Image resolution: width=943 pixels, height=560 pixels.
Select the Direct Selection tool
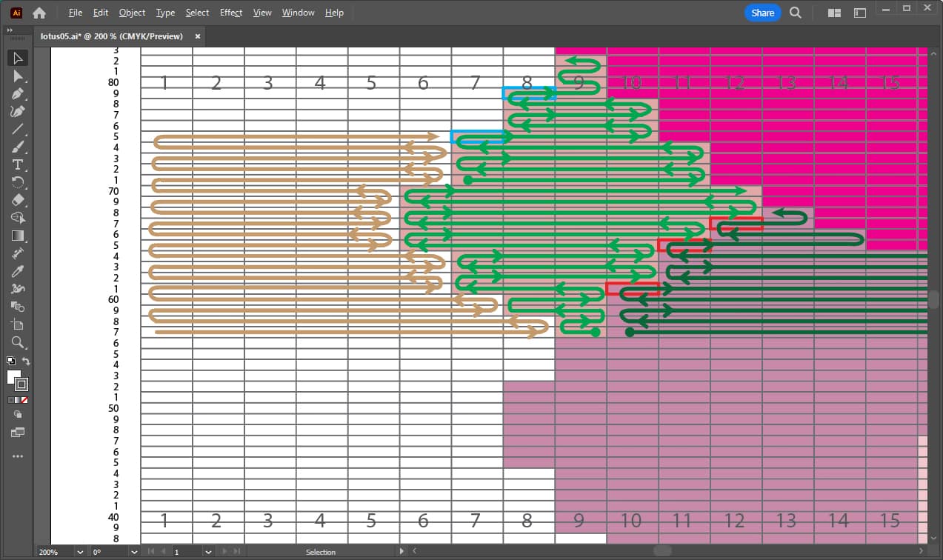[x=18, y=76]
